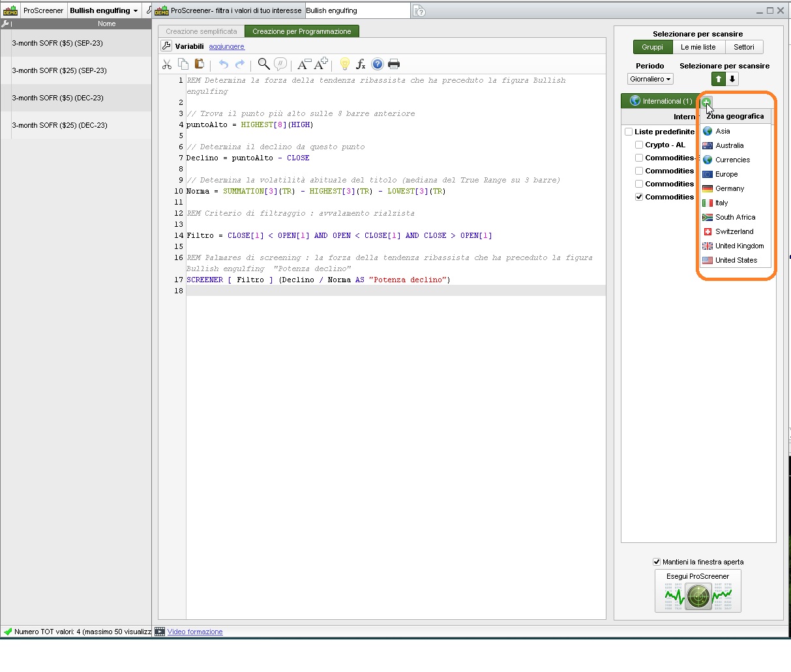The height and width of the screenshot is (672, 791).
Task: Check the Crypto - AL list checkbox
Action: pyautogui.click(x=639, y=145)
